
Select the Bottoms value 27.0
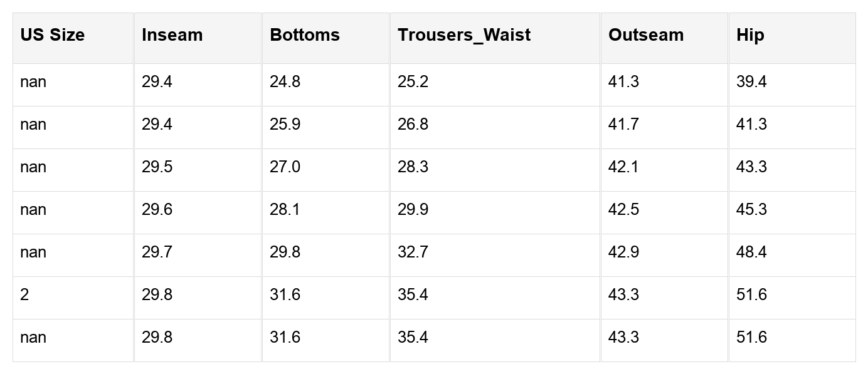(x=285, y=167)
